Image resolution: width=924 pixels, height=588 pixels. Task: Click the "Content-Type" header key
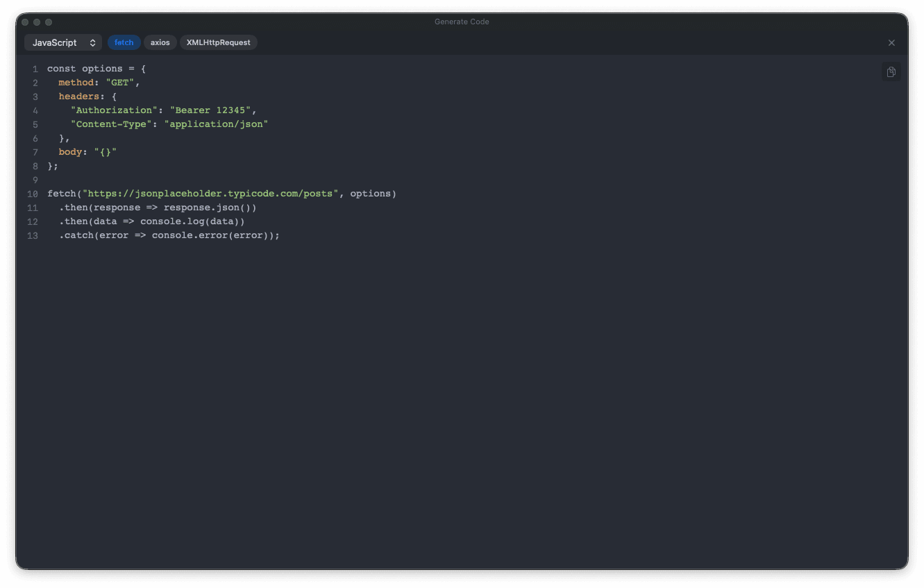(112, 124)
